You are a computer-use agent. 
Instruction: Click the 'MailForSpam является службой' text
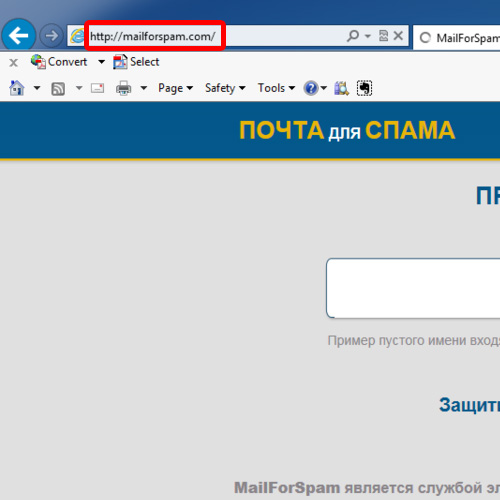(x=357, y=488)
